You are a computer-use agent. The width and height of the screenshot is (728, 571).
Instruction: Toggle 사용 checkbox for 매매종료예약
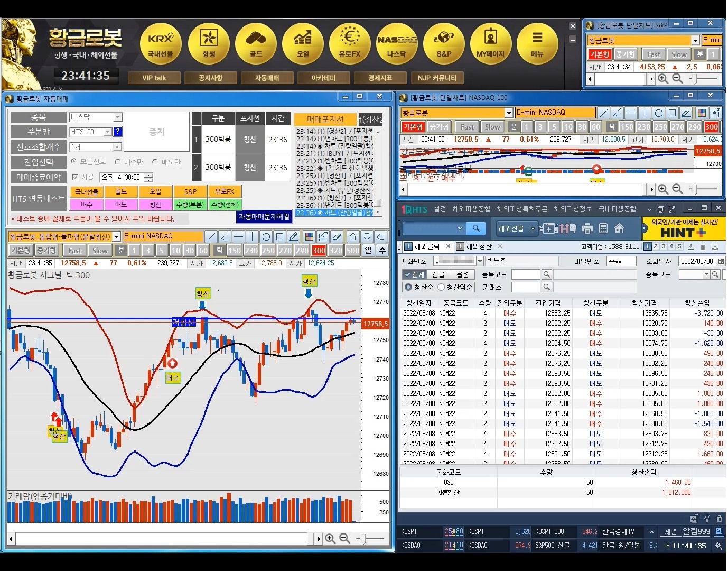pos(75,177)
